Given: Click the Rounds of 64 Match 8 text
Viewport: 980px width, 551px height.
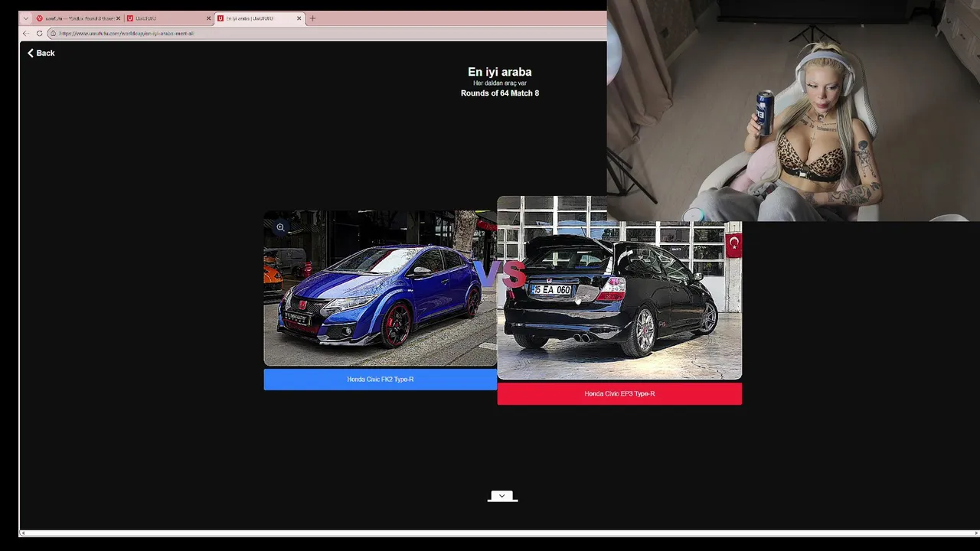Looking at the screenshot, I should click(x=500, y=93).
